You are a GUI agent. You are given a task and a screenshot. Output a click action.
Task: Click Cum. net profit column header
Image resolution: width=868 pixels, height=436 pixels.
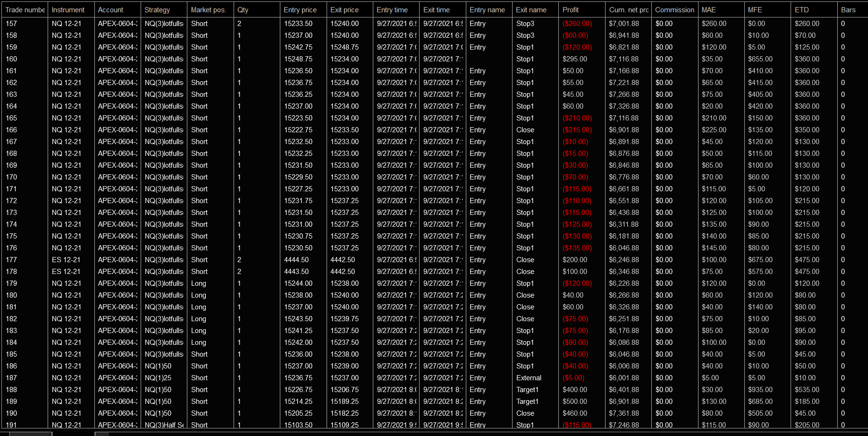628,10
